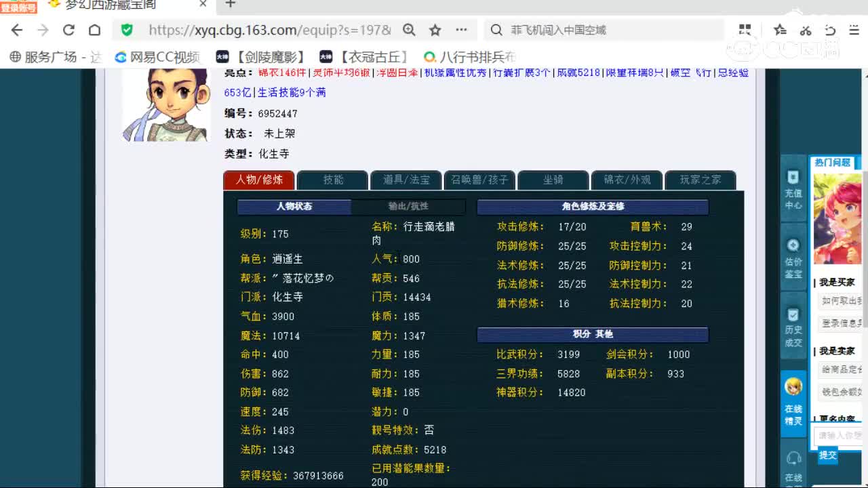Close the 梦幻西游藏宝阁 tab
The width and height of the screenshot is (868, 488).
click(x=203, y=4)
